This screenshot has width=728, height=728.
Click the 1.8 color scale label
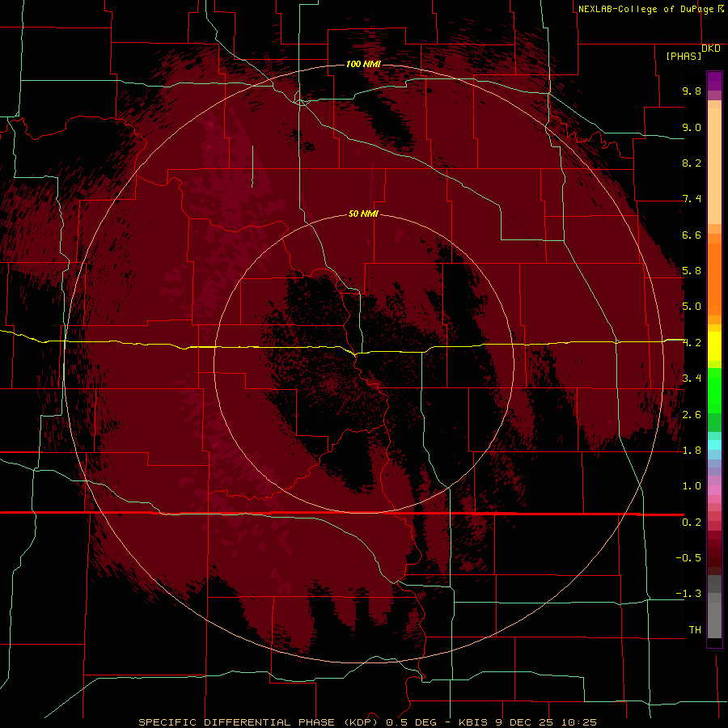pyautogui.click(x=692, y=451)
